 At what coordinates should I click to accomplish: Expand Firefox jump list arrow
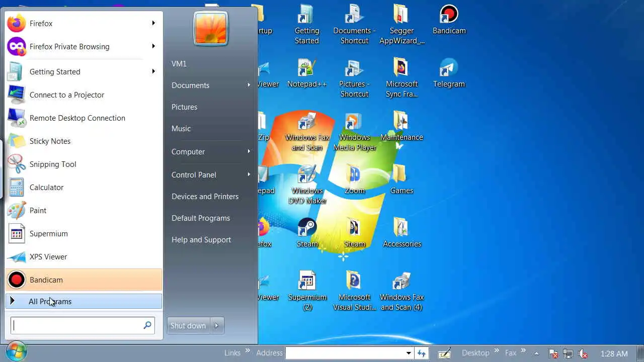pyautogui.click(x=153, y=23)
